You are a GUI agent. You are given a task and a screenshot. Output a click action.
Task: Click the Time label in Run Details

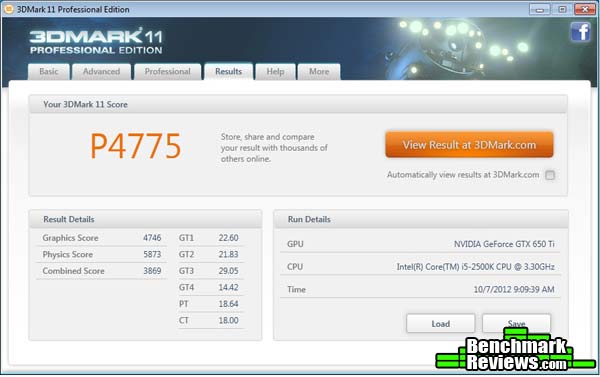296,289
